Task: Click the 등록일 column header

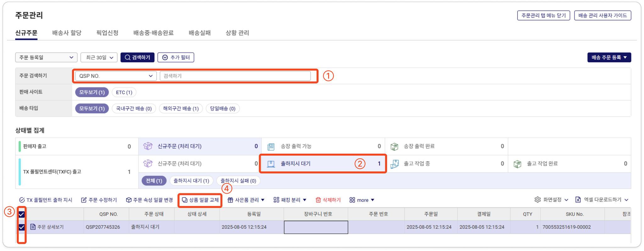Action: [252, 214]
